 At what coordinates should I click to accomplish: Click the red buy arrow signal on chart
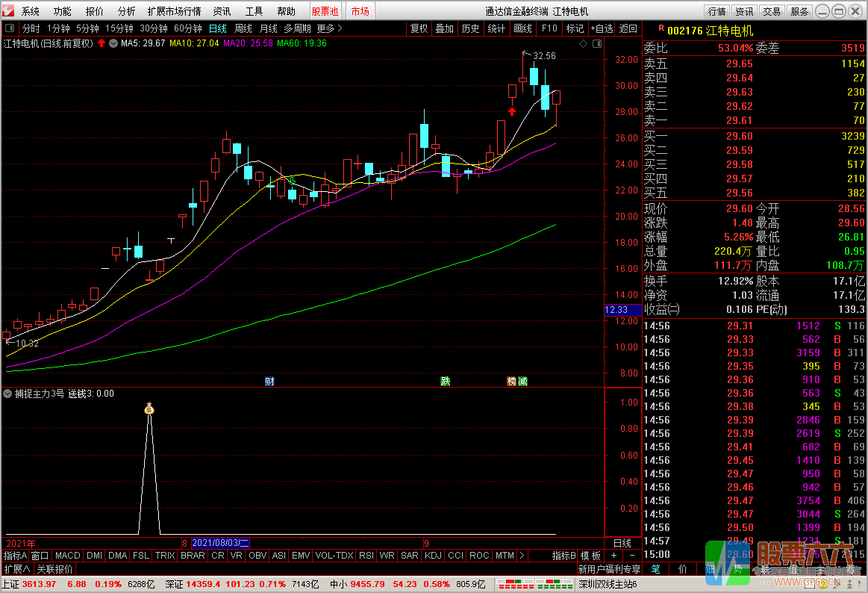click(512, 112)
